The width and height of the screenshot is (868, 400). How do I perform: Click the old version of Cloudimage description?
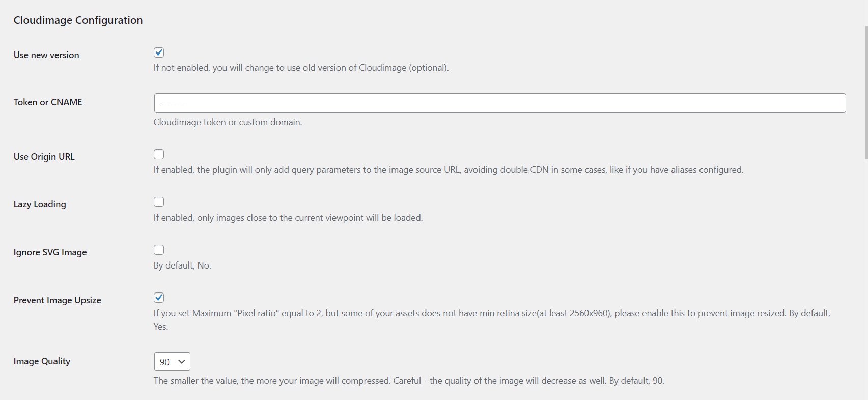click(x=301, y=68)
